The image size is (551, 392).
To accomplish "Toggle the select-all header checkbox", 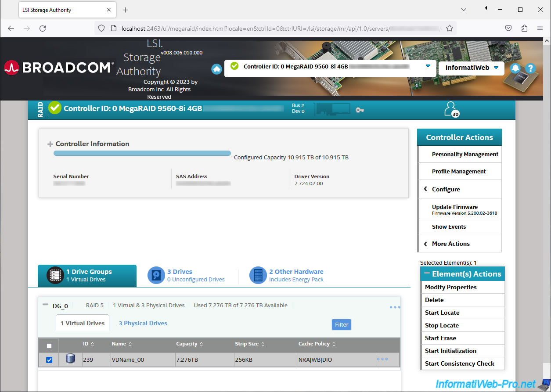I will (x=49, y=345).
